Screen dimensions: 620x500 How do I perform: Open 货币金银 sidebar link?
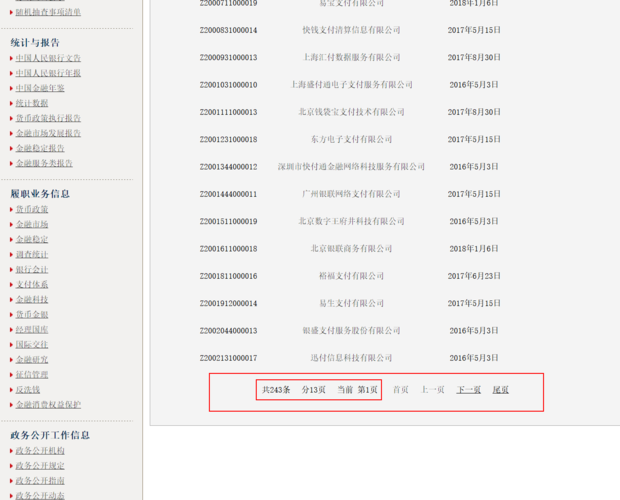(x=32, y=315)
